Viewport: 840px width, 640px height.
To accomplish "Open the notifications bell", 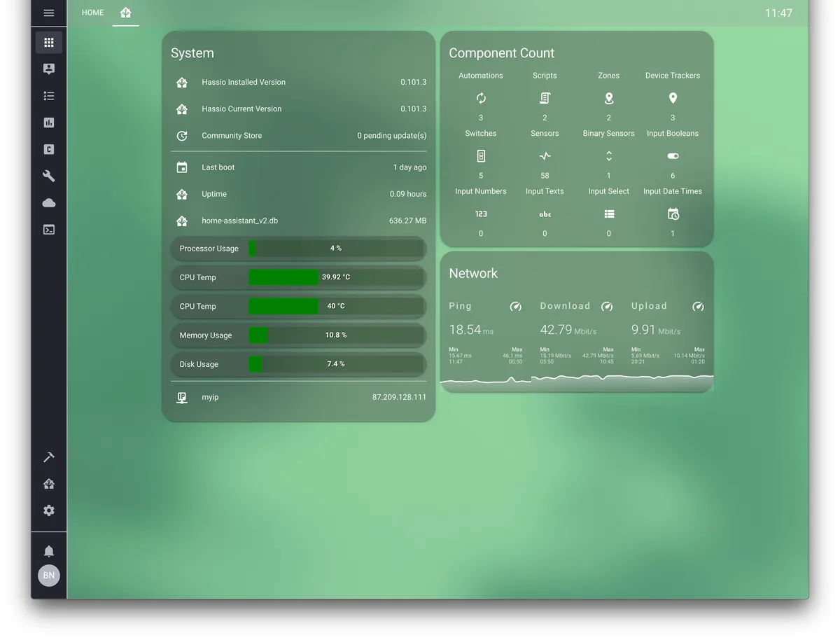I will coord(48,551).
